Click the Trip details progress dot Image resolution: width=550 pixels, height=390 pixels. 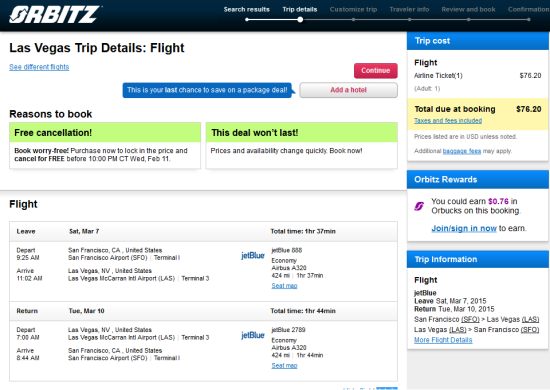[300, 20]
